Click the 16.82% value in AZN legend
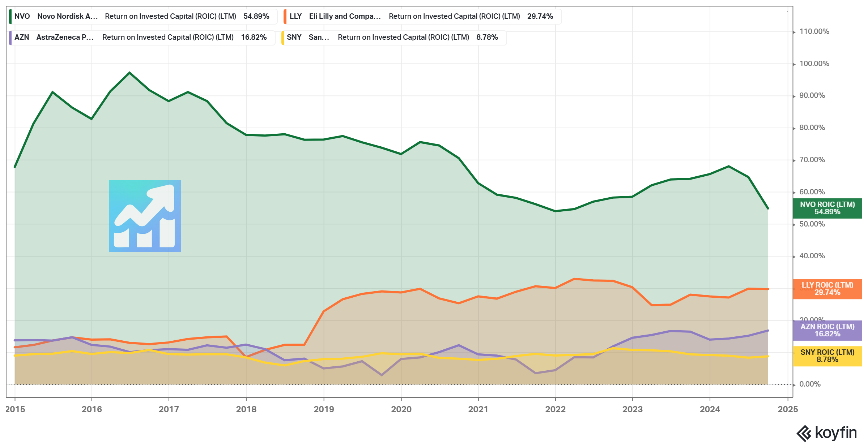868x448 pixels. 254,38
